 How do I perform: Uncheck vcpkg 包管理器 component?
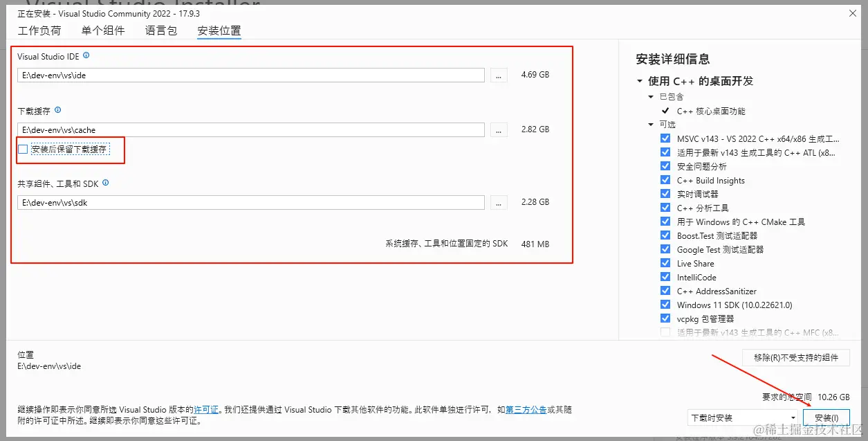(665, 318)
